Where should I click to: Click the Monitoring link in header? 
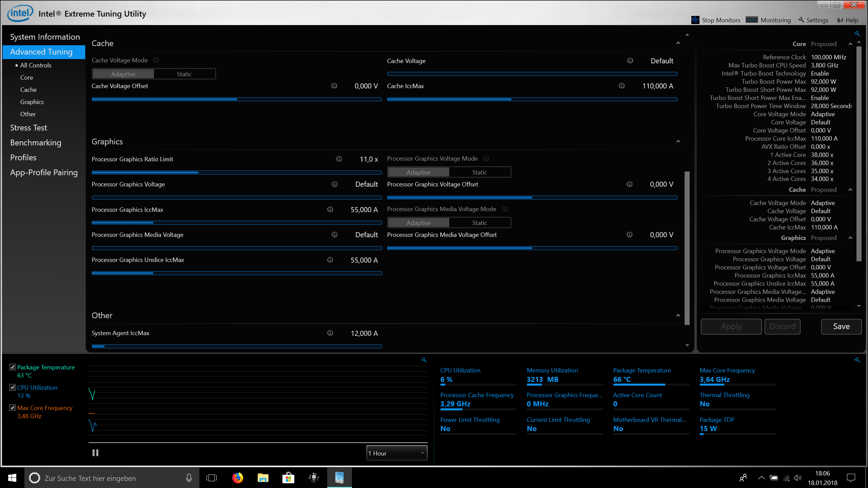[x=775, y=20]
